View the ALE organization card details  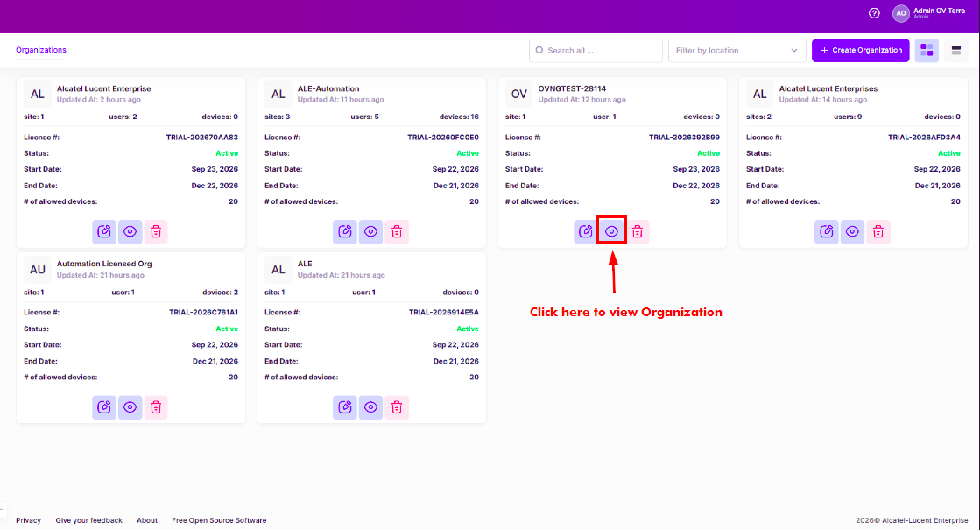[370, 407]
